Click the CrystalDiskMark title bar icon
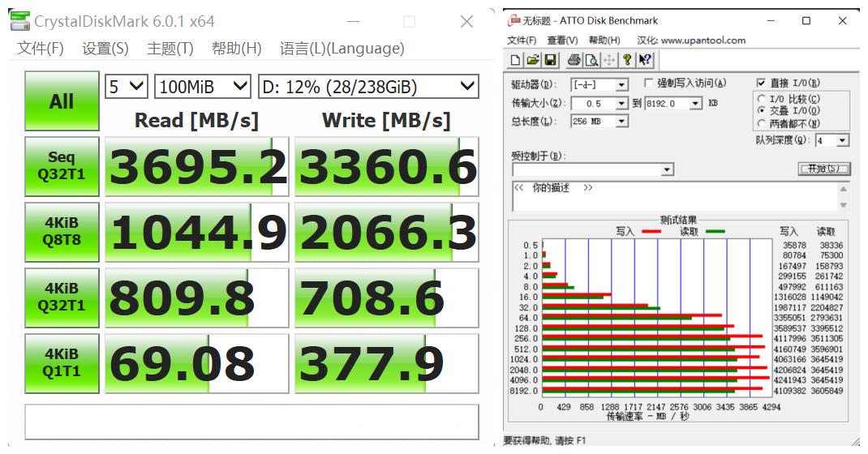The image size is (868, 454). click(x=20, y=22)
